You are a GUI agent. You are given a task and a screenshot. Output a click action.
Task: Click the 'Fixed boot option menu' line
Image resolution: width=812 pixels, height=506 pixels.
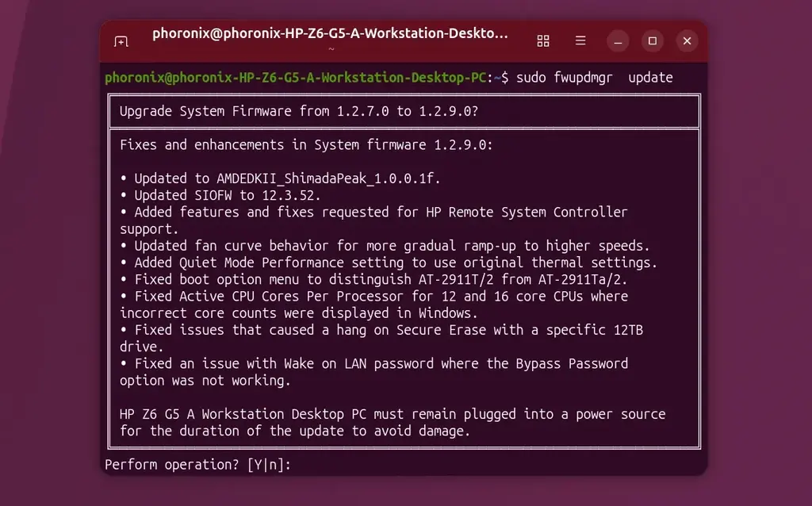click(x=373, y=280)
